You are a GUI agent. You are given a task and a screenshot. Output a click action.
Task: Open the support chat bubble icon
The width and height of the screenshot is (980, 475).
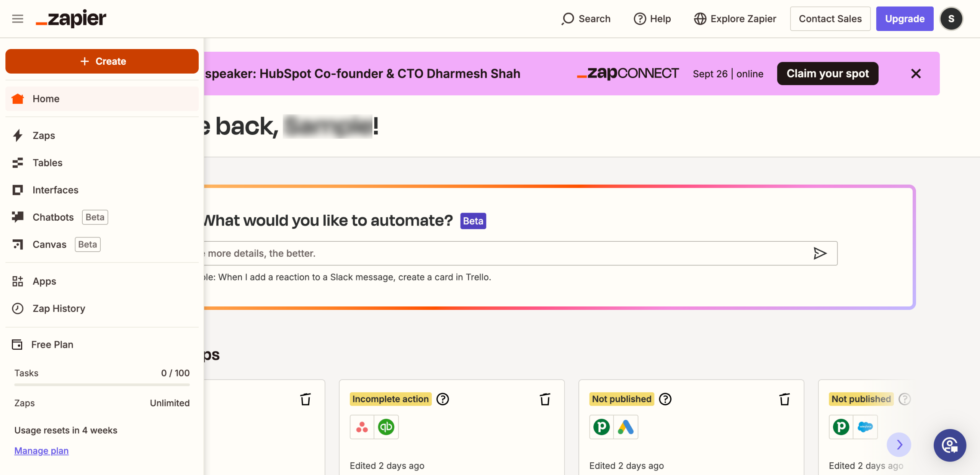coord(949,445)
